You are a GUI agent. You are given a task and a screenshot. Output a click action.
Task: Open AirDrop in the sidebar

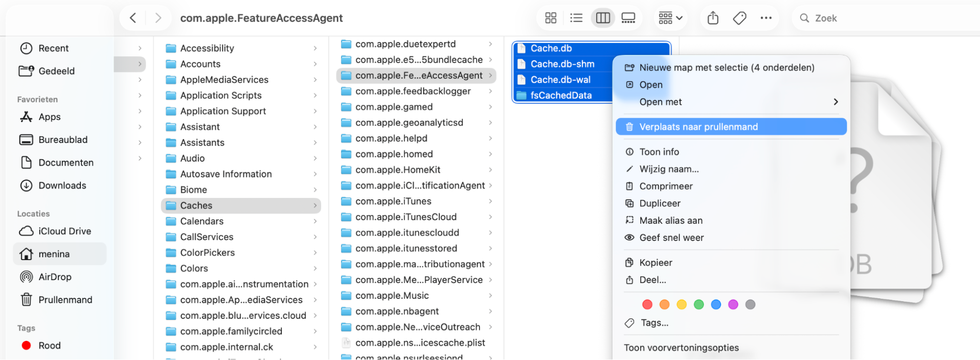point(55,277)
